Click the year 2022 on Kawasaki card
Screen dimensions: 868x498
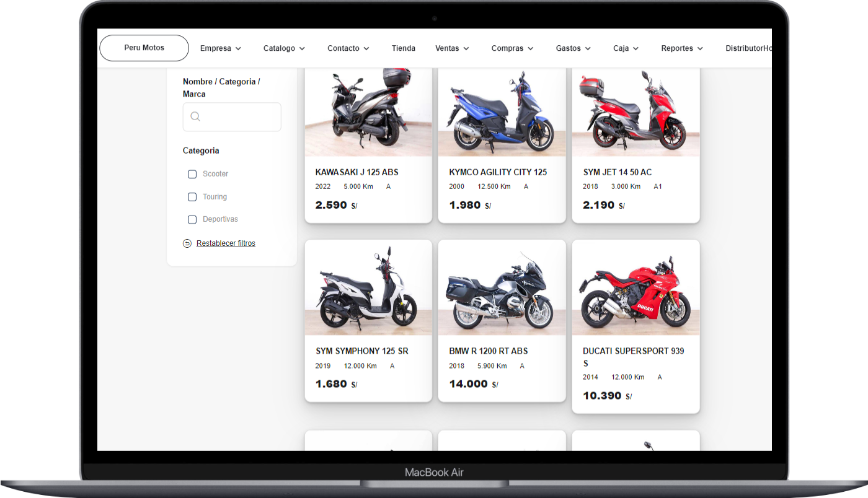(x=323, y=186)
